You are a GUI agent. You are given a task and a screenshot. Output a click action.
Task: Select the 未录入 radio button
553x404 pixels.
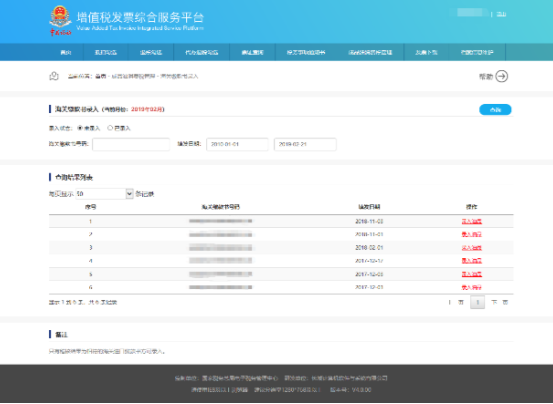(80, 128)
